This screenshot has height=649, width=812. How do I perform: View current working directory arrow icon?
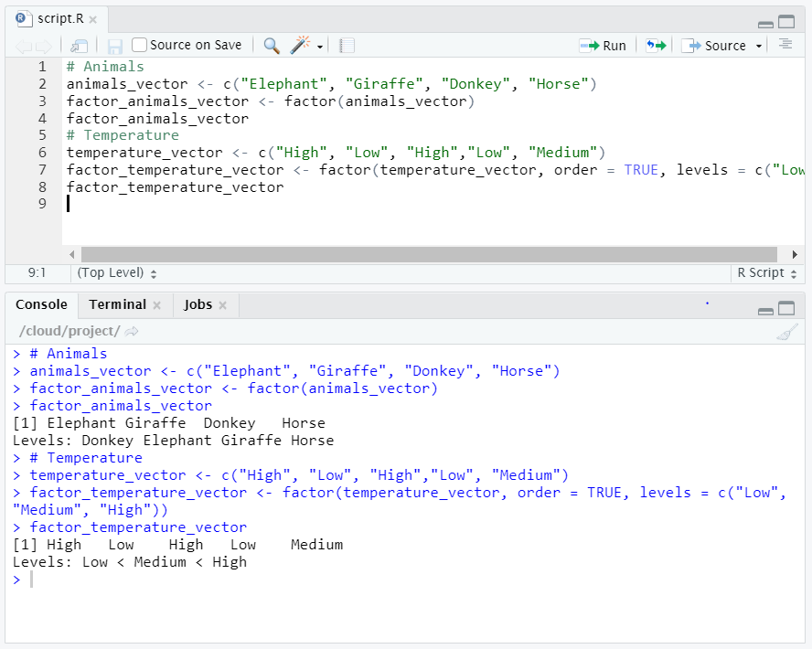click(132, 331)
